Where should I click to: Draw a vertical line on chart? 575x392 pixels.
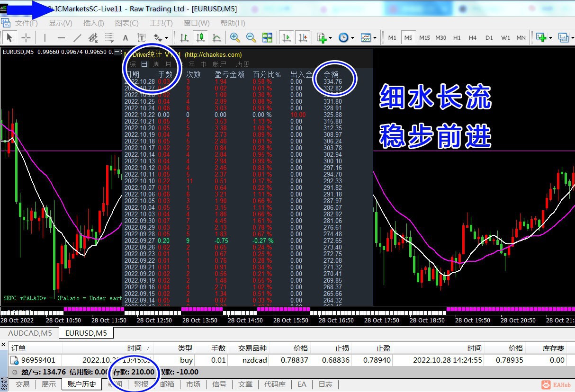click(45, 38)
